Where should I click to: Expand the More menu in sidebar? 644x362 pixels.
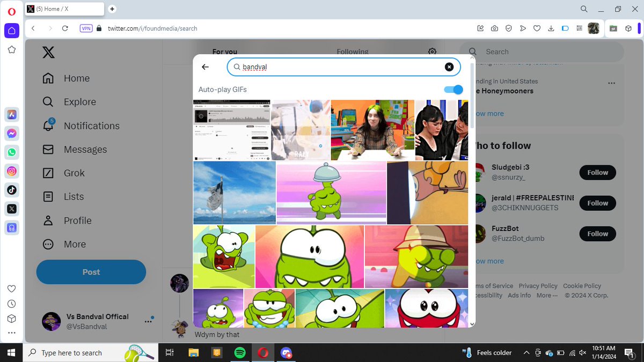coord(64,244)
